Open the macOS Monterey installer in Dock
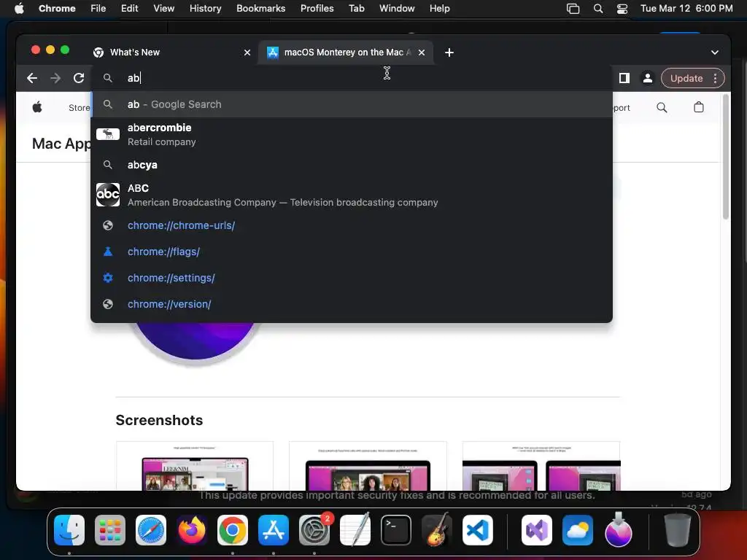 tap(619, 530)
